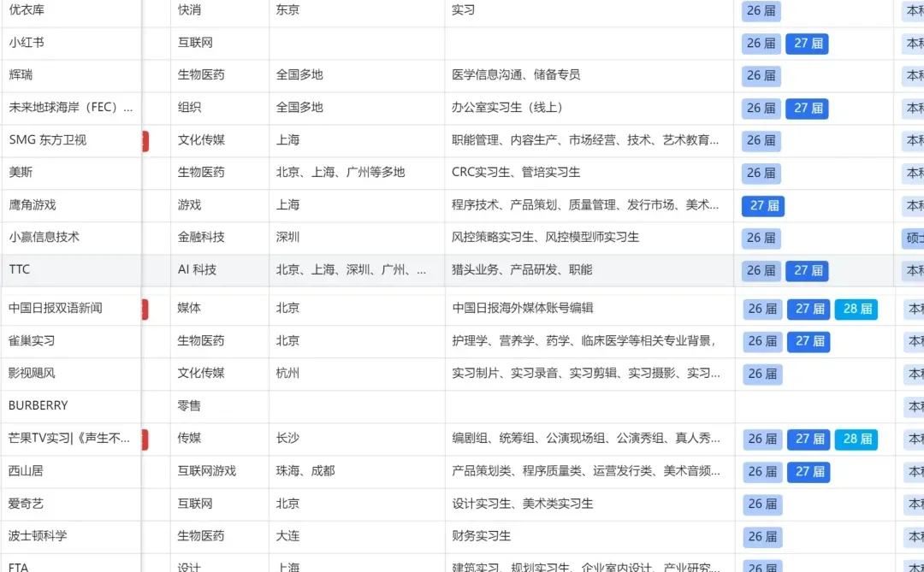The width and height of the screenshot is (924, 572).
Task: Click the 西山居 company name
Action: pos(26,470)
